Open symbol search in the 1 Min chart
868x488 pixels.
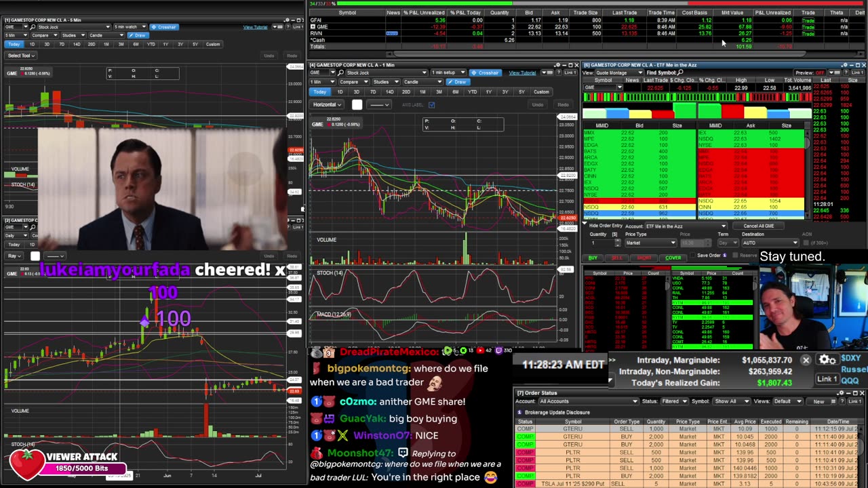tap(340, 73)
